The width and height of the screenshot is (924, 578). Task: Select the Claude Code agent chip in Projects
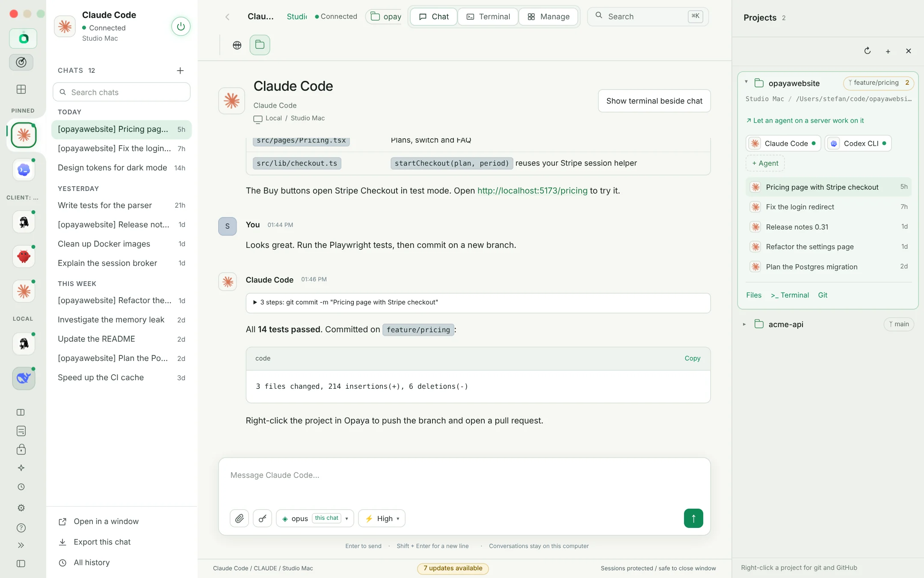[x=783, y=143]
